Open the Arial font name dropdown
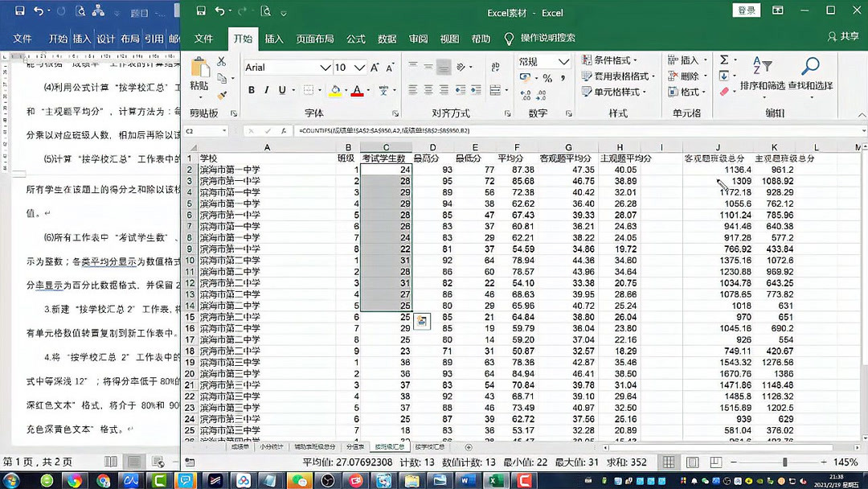 [x=325, y=68]
